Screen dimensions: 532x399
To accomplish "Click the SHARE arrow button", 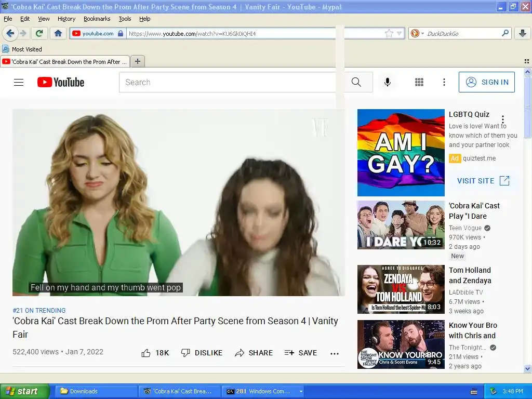I will click(254, 353).
